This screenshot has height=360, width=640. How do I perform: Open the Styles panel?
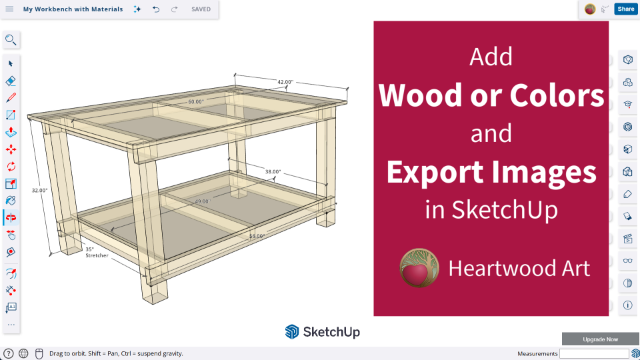628,171
